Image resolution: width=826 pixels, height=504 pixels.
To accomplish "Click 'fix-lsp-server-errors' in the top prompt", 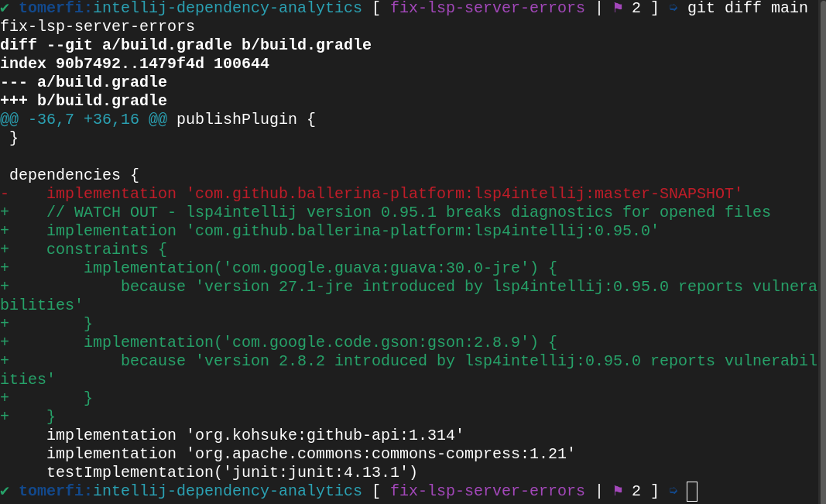I will 487,8.
